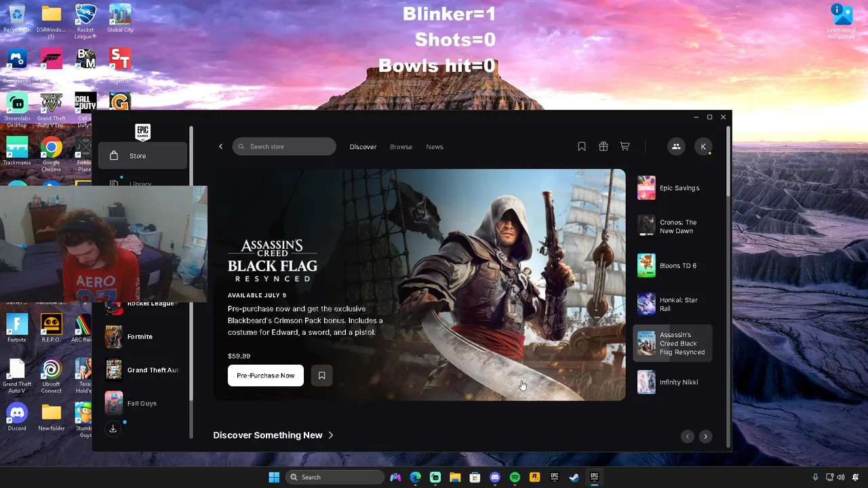Go to next Discover Something New page
The width and height of the screenshot is (868, 488).
(x=705, y=436)
